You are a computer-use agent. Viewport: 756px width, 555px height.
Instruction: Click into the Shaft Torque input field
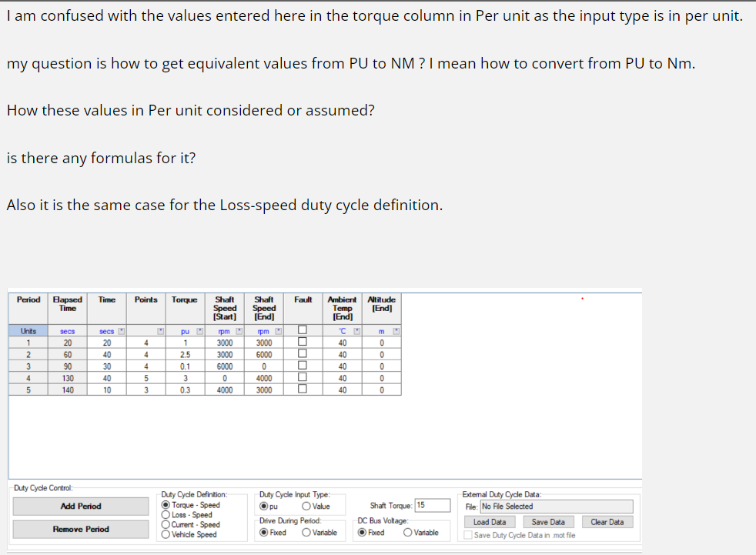pos(433,505)
